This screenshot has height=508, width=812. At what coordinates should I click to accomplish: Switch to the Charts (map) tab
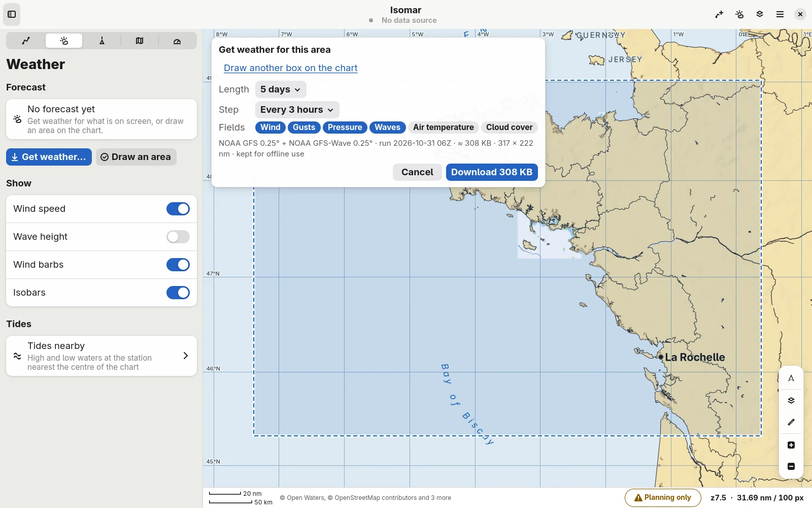[140, 41]
